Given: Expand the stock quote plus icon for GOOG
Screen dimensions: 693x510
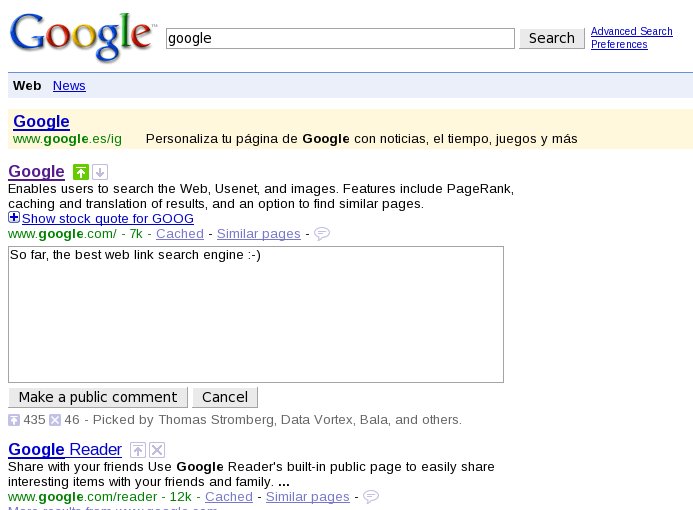Looking at the screenshot, I should [14, 218].
